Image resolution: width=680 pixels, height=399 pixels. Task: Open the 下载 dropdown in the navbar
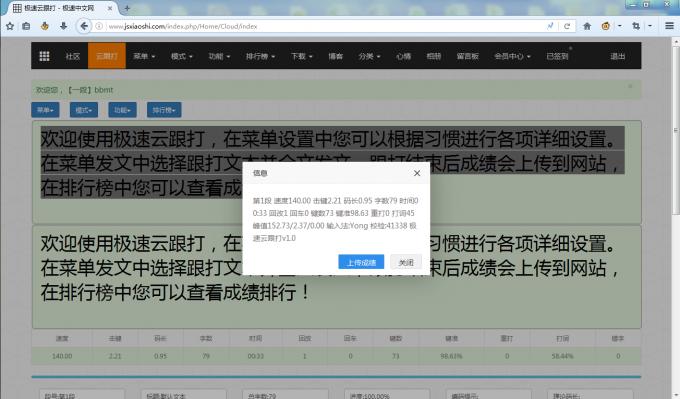[301, 56]
